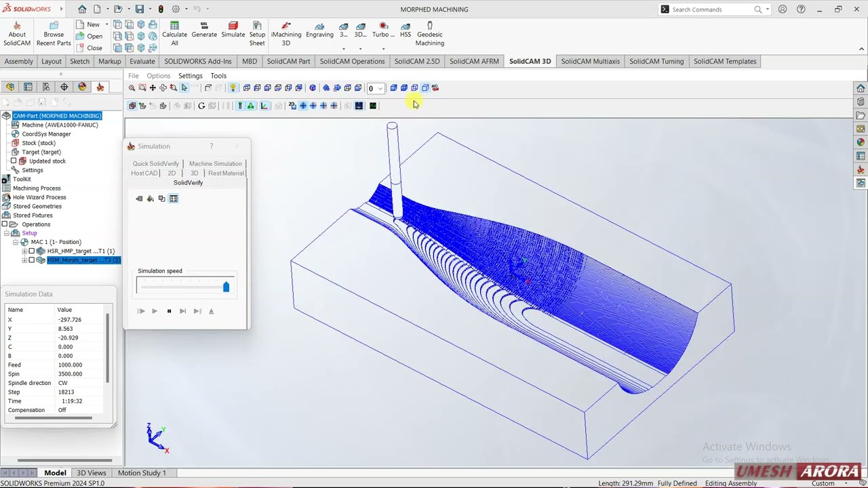Open Motion Study 1 tab
868x488 pixels.
142,472
